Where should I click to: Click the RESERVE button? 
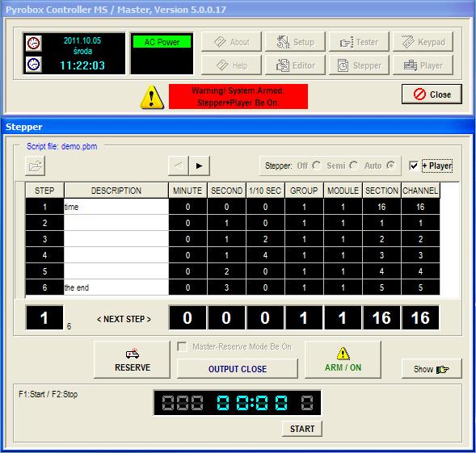click(132, 359)
